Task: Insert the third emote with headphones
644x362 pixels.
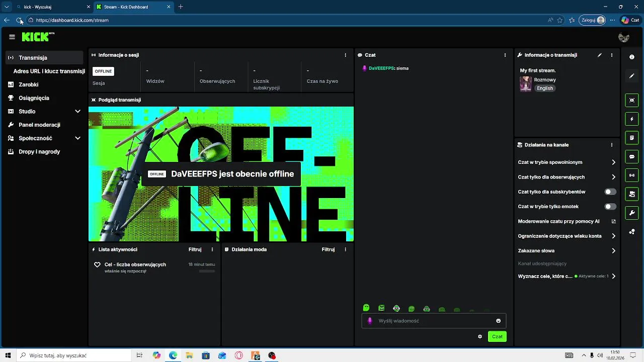Action: (396, 308)
